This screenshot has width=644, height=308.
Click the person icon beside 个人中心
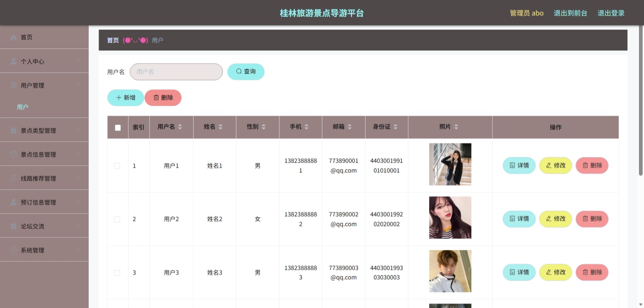(x=14, y=61)
